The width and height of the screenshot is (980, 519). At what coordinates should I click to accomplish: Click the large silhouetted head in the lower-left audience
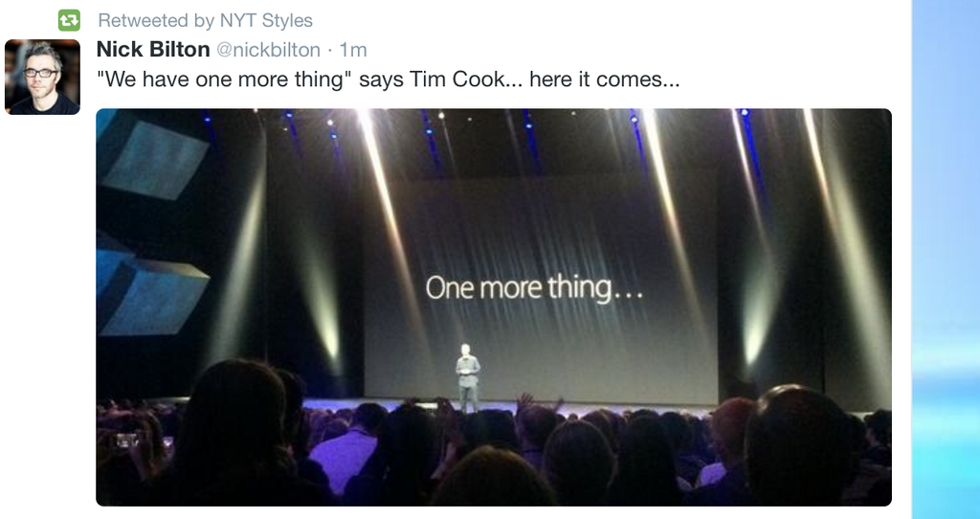tap(232, 421)
